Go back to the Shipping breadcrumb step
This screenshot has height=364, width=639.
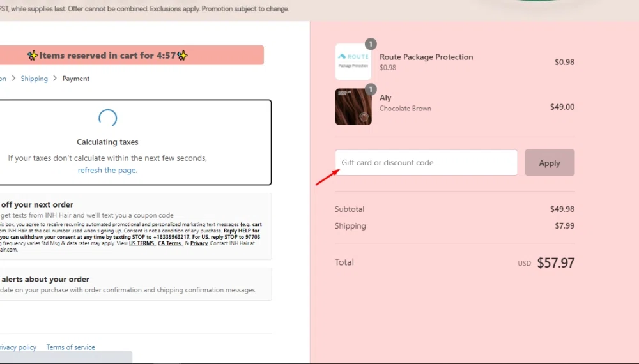click(34, 79)
